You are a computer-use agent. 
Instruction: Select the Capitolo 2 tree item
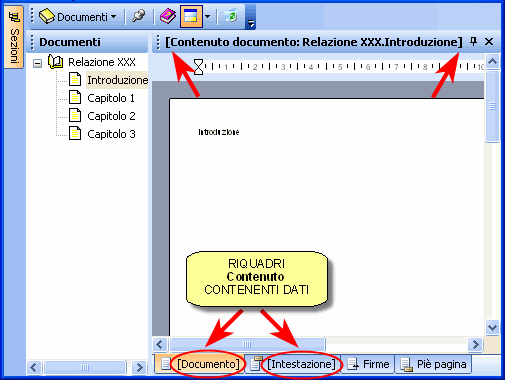click(x=111, y=116)
